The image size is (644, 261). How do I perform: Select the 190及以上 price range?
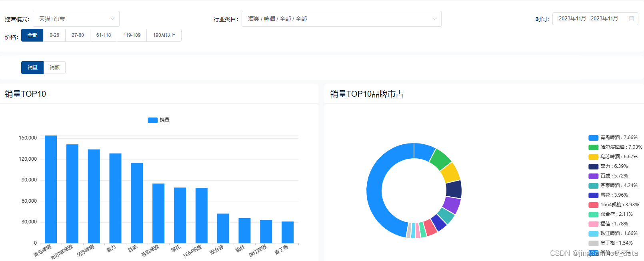[x=164, y=35]
